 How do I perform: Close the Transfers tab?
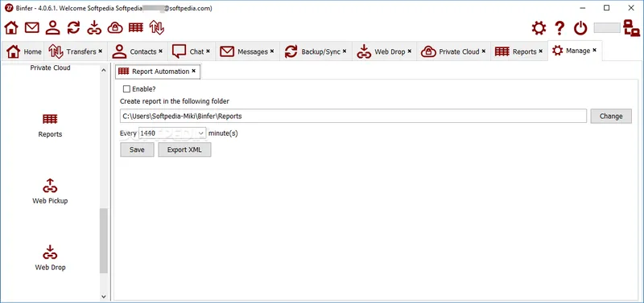pos(100,51)
